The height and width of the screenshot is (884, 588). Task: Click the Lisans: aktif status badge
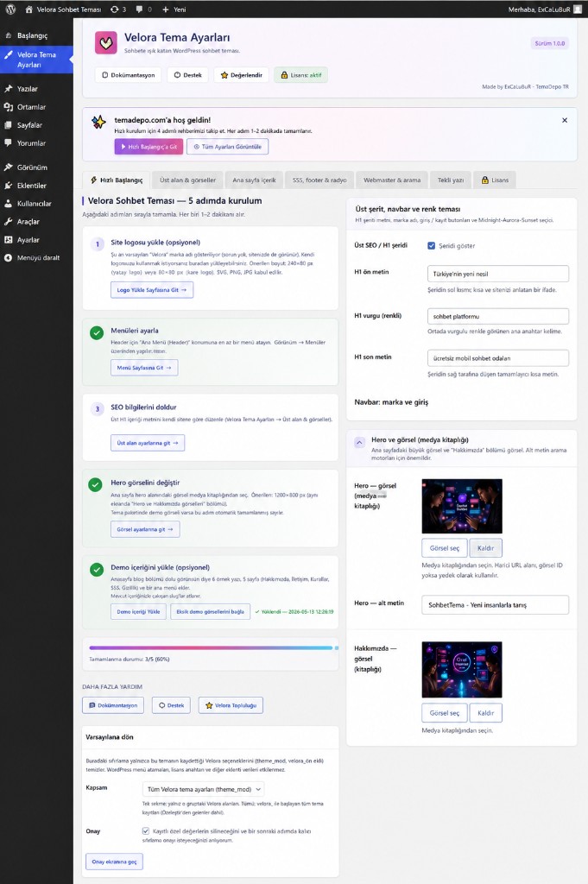click(x=301, y=75)
